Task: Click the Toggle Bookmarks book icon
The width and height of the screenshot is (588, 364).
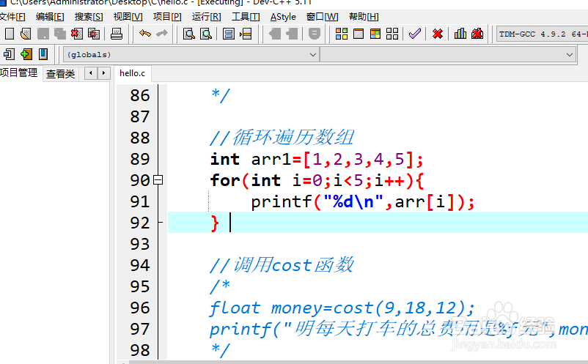Action: pyautogui.click(x=43, y=54)
